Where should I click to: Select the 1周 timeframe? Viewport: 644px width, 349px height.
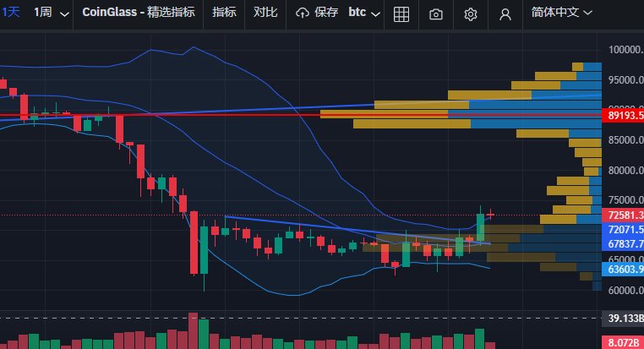43,13
